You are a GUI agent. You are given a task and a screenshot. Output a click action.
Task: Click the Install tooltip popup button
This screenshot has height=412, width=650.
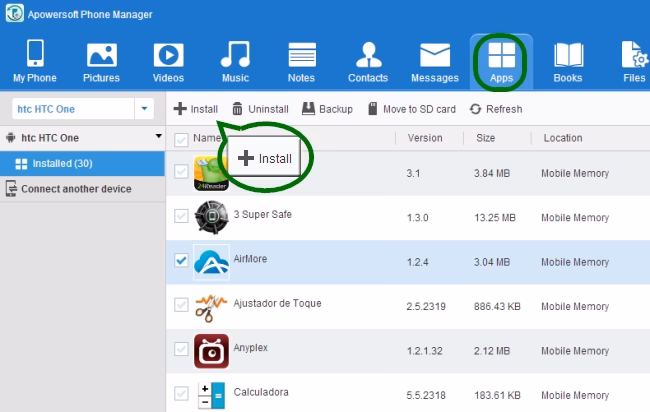click(264, 158)
